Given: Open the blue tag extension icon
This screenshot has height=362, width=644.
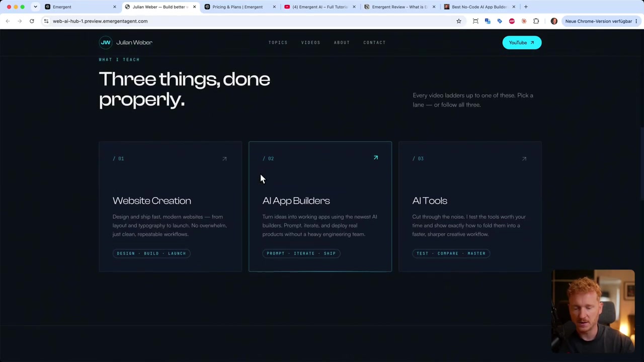Looking at the screenshot, I should 500,21.
